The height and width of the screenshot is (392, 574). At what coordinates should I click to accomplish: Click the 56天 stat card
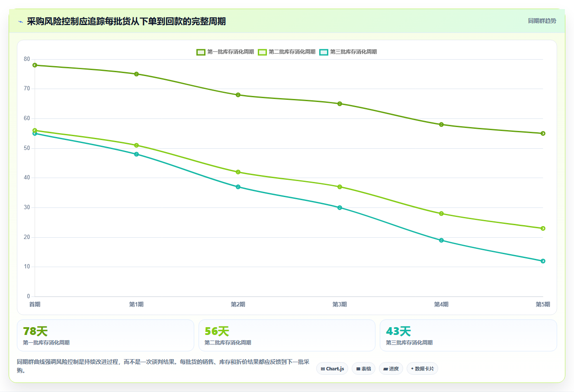(x=287, y=335)
